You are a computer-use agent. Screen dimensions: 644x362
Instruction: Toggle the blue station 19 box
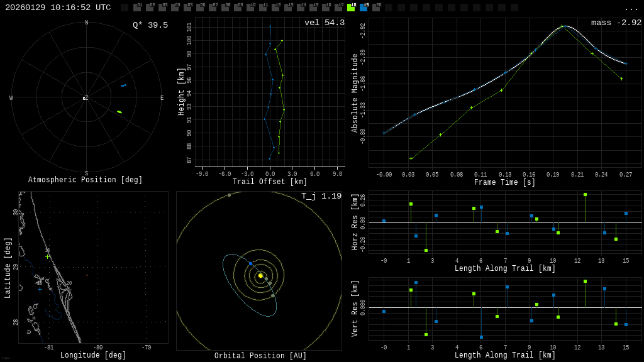pos(364,8)
